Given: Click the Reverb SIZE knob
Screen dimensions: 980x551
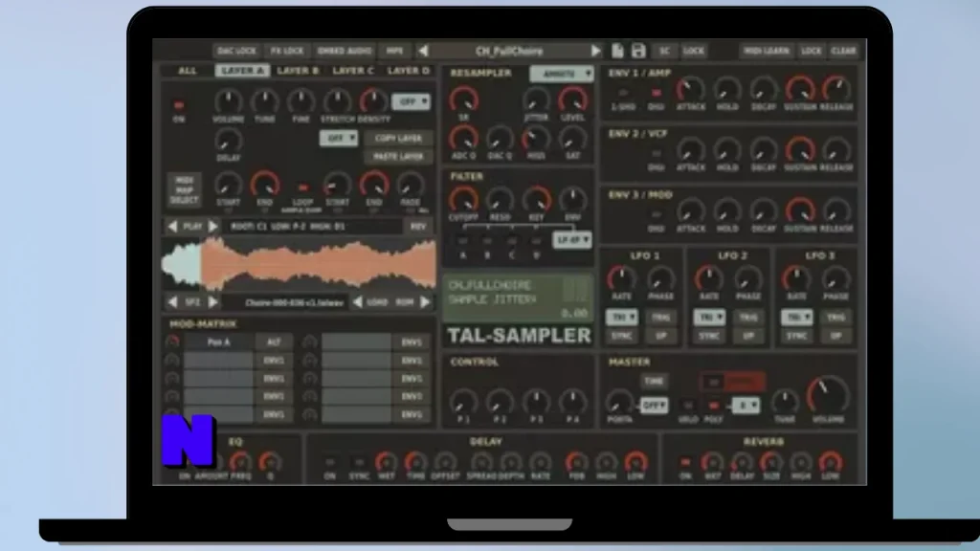Looking at the screenshot, I should click(x=771, y=463).
